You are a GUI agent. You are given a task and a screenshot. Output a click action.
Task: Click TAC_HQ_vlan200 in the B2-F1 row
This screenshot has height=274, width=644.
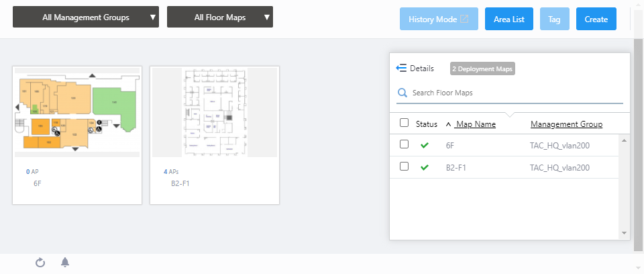pyautogui.click(x=559, y=168)
